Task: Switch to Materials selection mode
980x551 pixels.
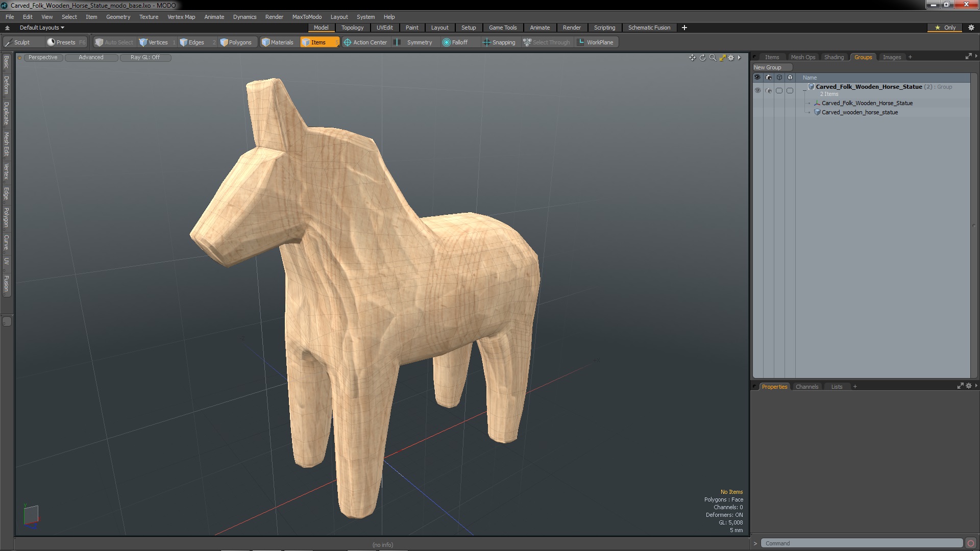Action: point(279,42)
